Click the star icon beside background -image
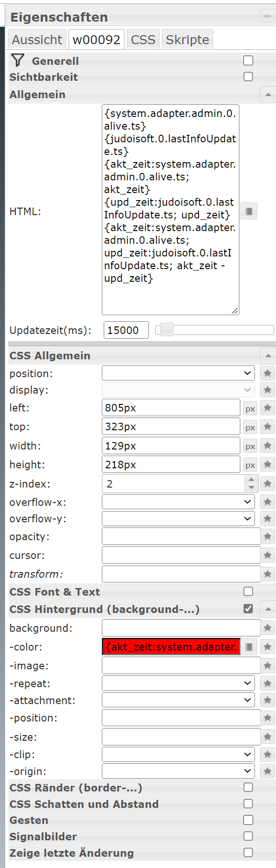This screenshot has height=868, width=276. 268,665
